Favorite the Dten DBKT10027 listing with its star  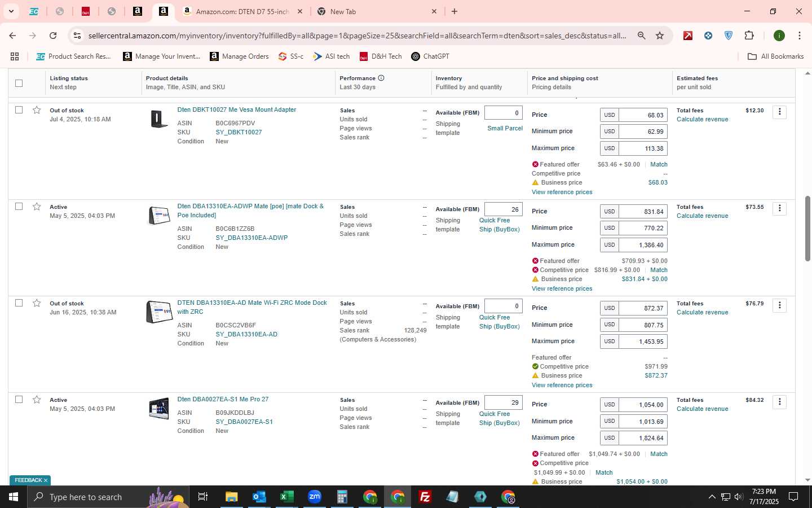[x=37, y=110]
